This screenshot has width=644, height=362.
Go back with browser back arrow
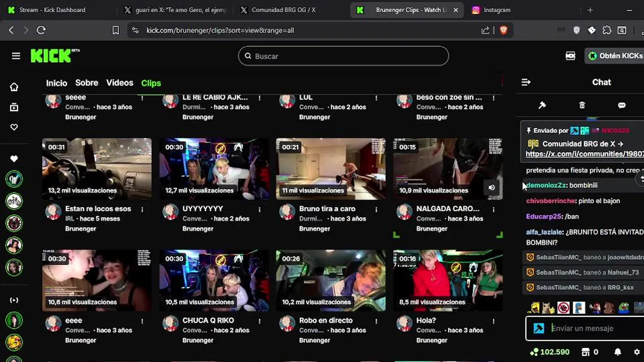pos(11,30)
